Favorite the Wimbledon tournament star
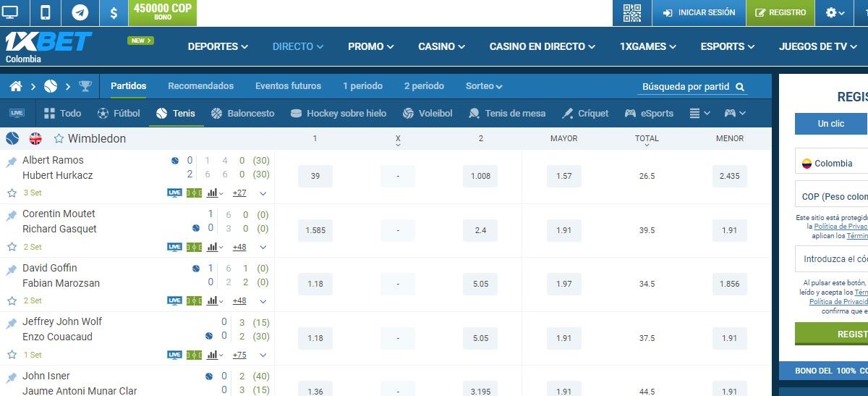Screen dimensions: 868x396 (x=59, y=139)
